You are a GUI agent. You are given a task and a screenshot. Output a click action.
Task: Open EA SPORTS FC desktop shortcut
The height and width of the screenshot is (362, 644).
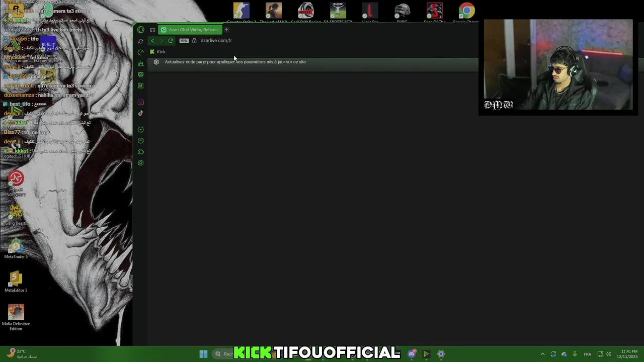tap(338, 13)
